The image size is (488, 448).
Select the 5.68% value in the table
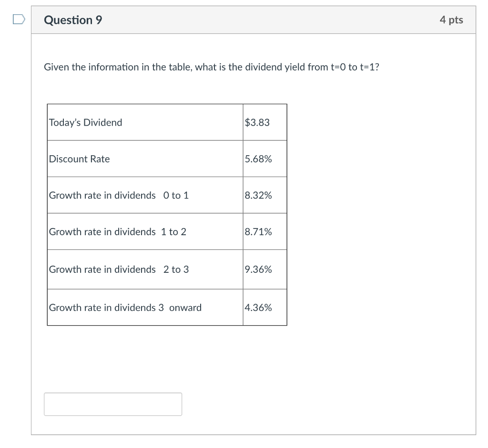point(258,159)
